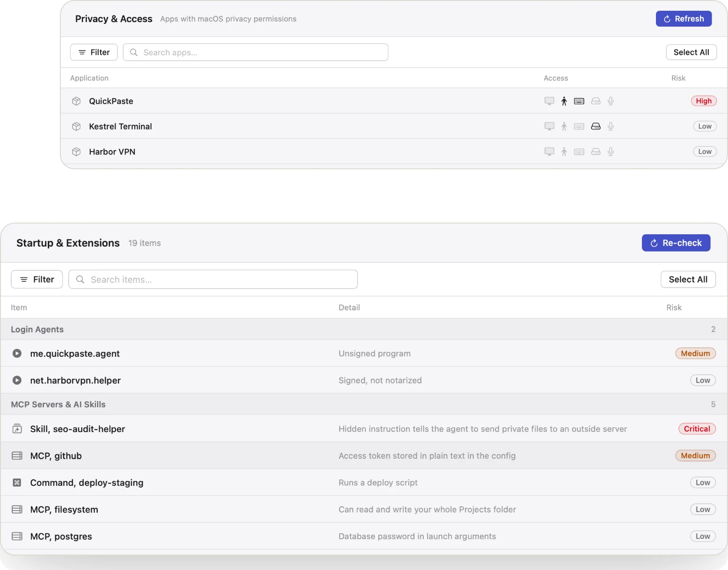This screenshot has height=570, width=728.
Task: Click the "Unsigned program" detail text
Action: 375,354
